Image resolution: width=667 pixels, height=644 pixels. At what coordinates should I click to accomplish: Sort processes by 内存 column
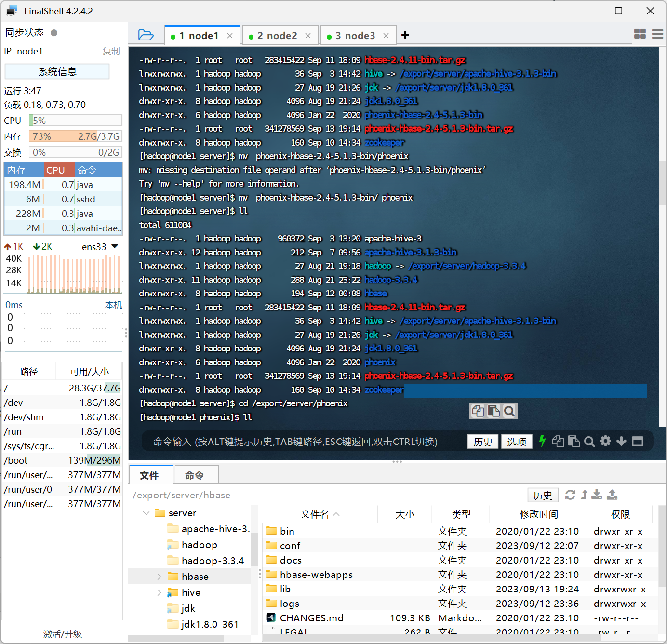click(24, 170)
